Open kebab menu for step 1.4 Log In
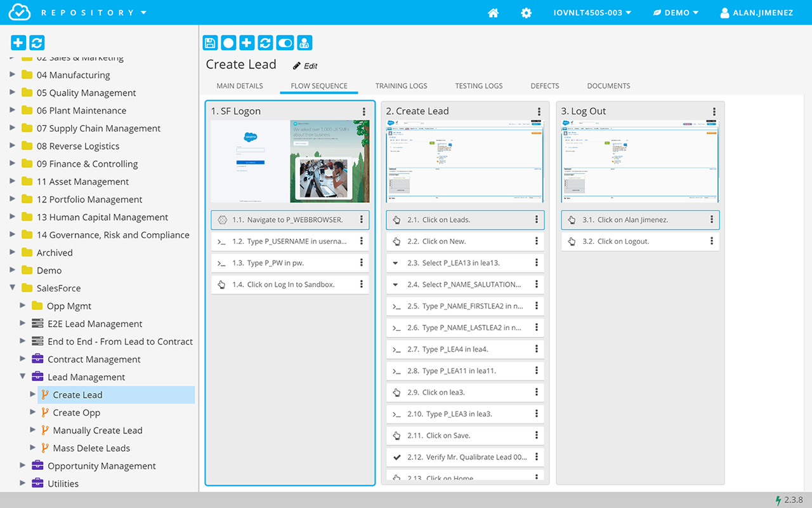 [362, 284]
